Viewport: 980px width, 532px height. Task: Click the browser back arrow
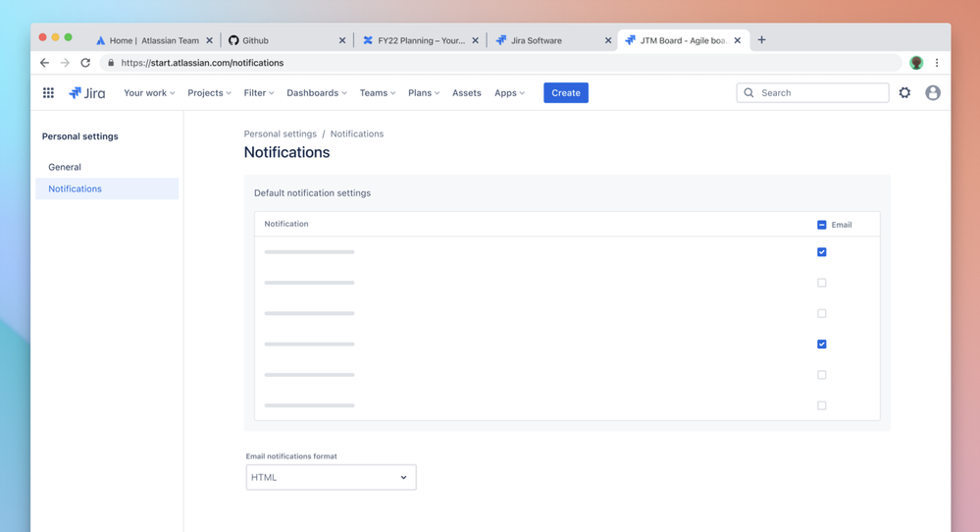tap(44, 63)
